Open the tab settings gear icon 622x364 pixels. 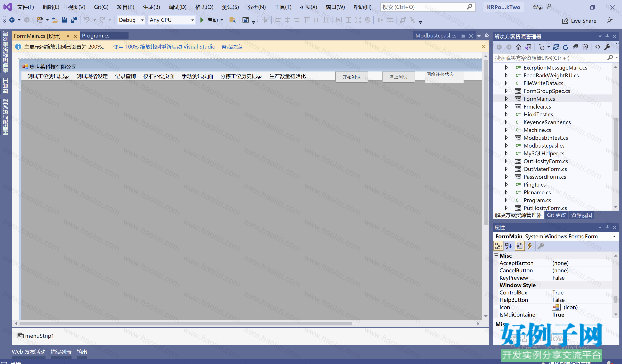[487, 36]
